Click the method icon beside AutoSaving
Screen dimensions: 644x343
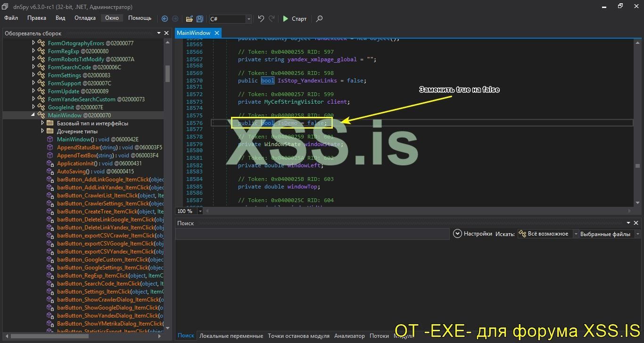click(50, 171)
